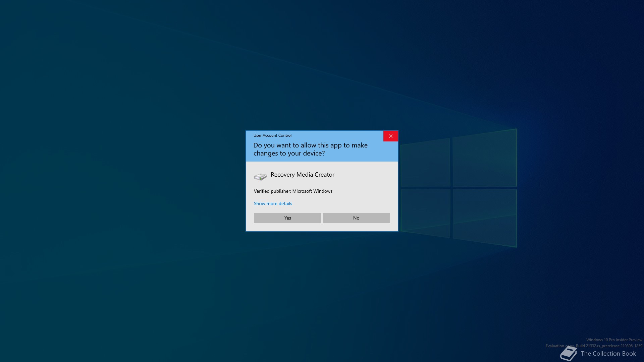Click the Recovery Media Creator drive icon
Viewport: 644px width, 362px height.
click(x=260, y=177)
